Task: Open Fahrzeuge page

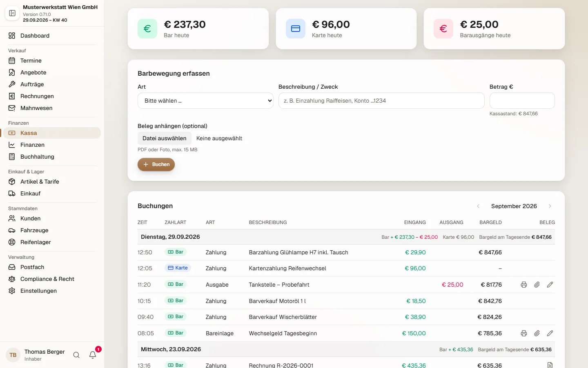Action: click(52, 230)
